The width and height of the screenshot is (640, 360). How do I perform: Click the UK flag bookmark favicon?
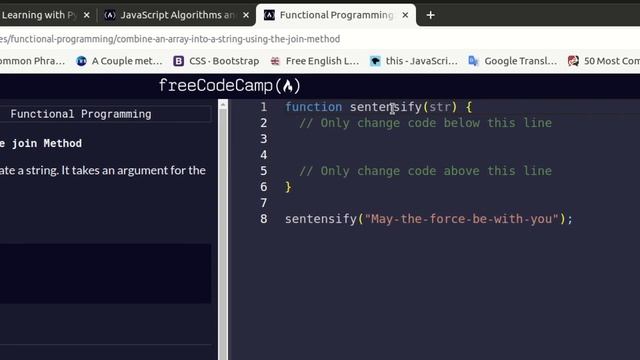coord(275,61)
